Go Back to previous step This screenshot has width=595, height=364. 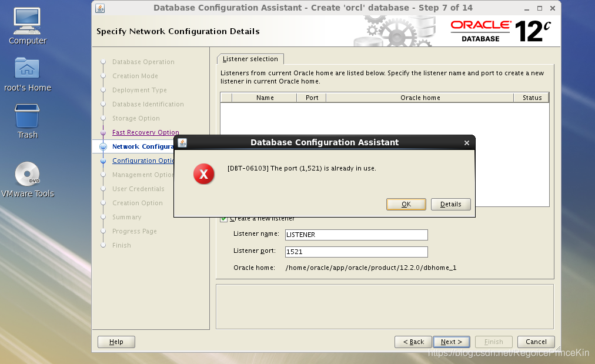click(x=413, y=342)
